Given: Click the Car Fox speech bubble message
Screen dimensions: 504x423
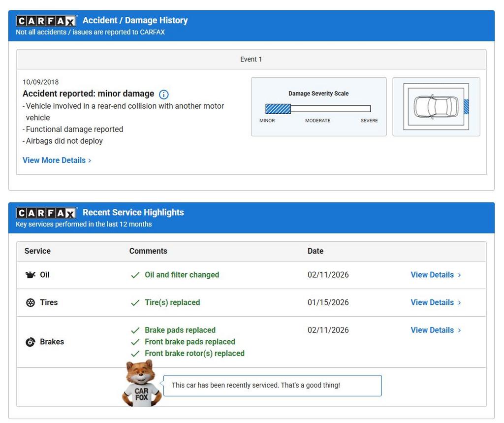Looking at the screenshot, I should tap(256, 385).
